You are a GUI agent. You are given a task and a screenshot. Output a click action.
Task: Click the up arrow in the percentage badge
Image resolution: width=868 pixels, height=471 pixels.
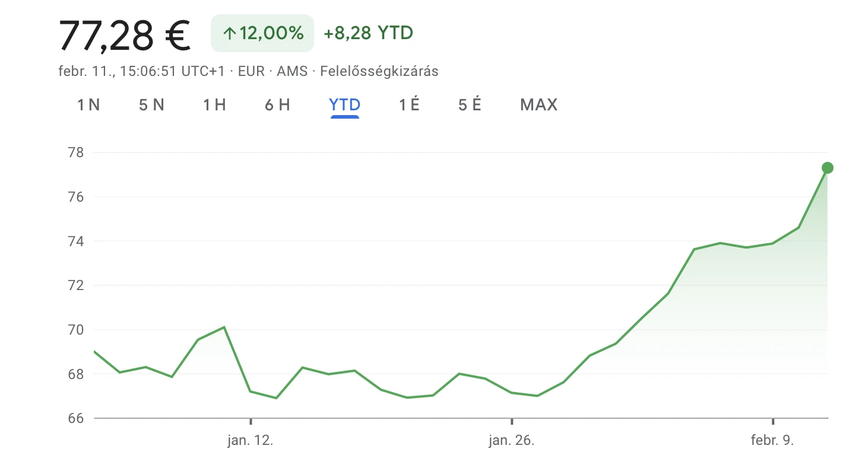[x=230, y=34]
